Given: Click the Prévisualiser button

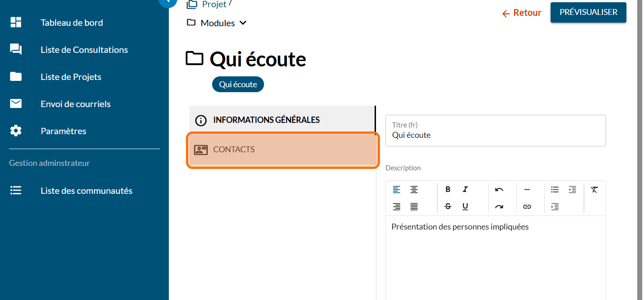Looking at the screenshot, I should click(x=588, y=13).
